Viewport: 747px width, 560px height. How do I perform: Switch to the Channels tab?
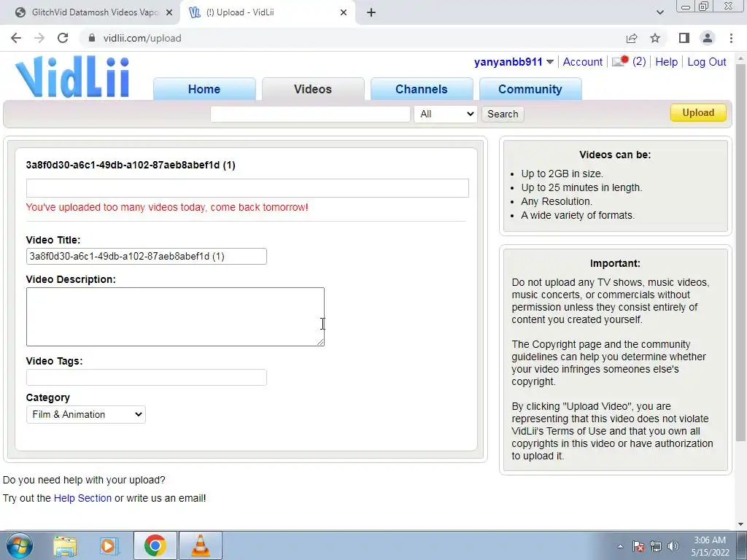(421, 89)
